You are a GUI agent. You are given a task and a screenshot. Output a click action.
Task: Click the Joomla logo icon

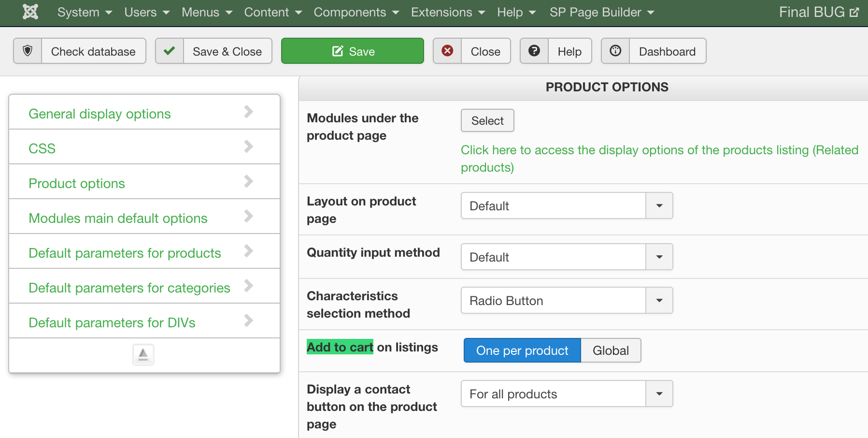pyautogui.click(x=30, y=12)
